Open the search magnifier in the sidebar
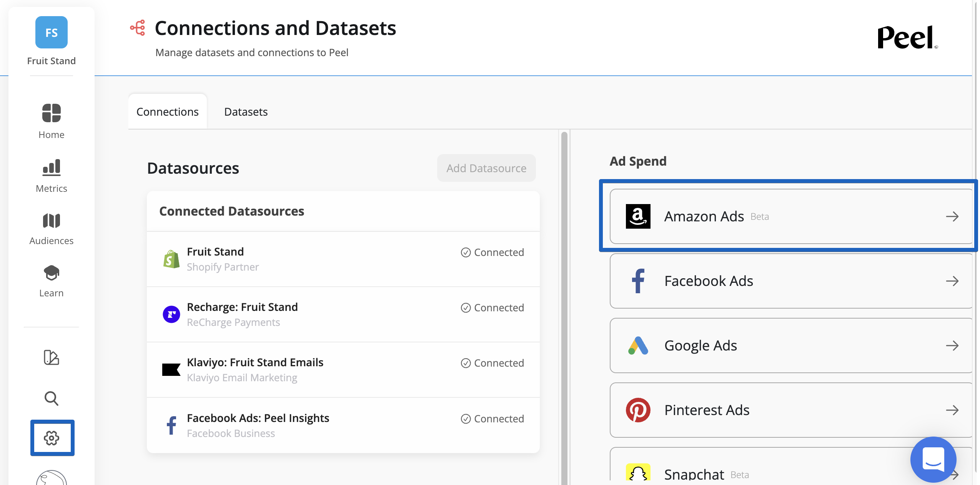This screenshot has width=980, height=485. [x=51, y=398]
